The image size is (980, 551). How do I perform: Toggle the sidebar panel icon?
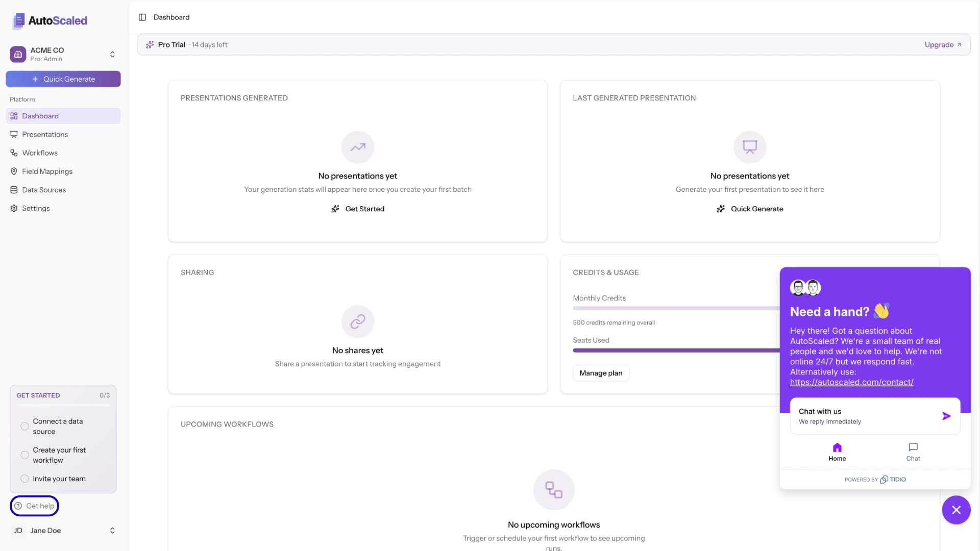142,17
